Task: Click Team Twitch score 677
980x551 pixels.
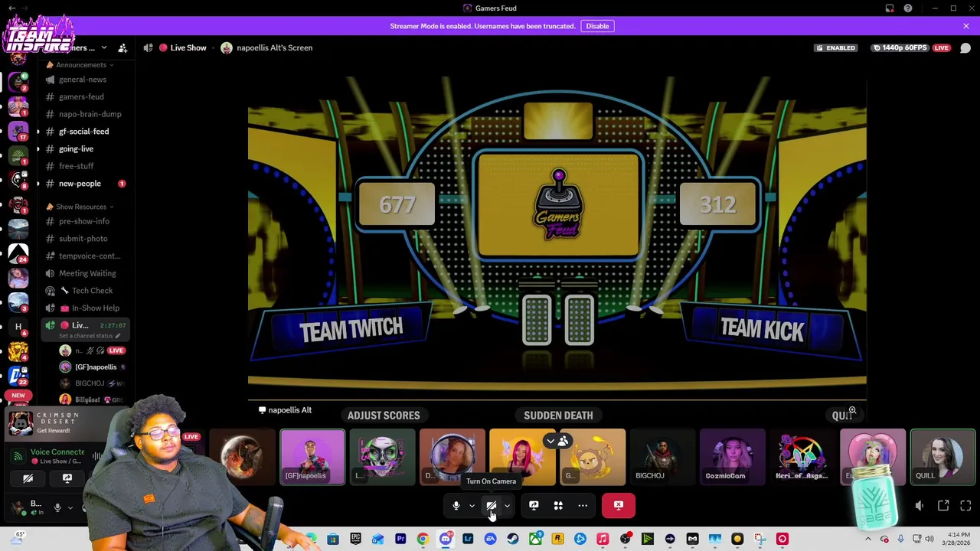Action: click(397, 204)
